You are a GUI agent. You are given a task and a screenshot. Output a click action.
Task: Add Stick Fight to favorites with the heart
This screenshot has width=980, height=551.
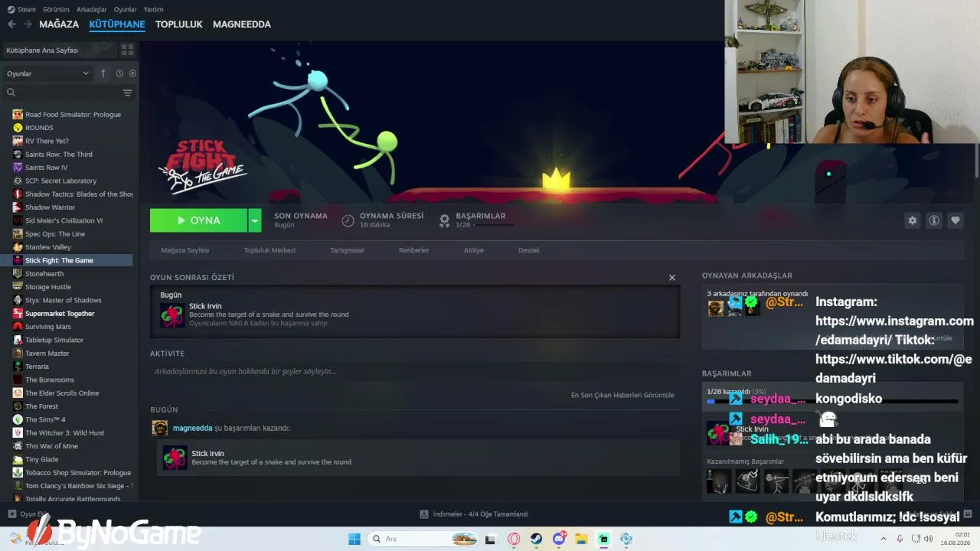955,220
